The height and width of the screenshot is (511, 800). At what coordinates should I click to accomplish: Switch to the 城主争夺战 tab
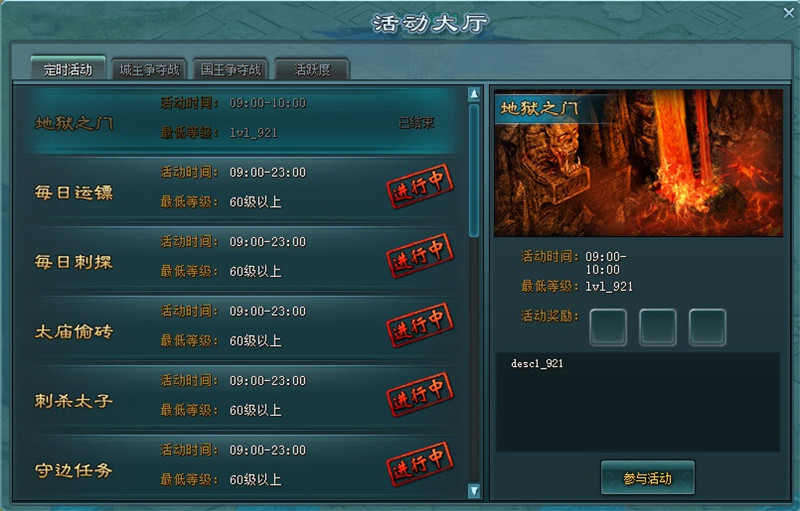click(149, 69)
